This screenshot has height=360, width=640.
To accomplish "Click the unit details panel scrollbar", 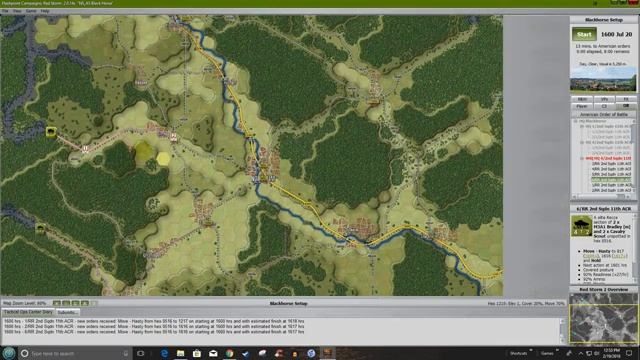I will click(x=635, y=248).
